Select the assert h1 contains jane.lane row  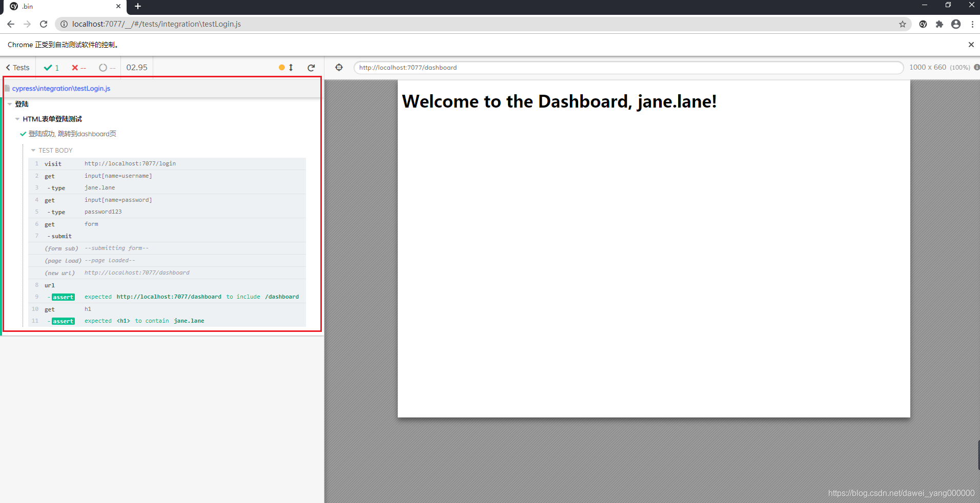click(x=167, y=321)
